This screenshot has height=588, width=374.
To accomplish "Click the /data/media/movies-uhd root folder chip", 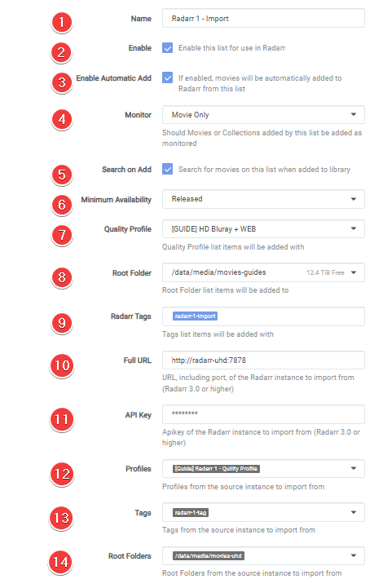I will pos(209,555).
